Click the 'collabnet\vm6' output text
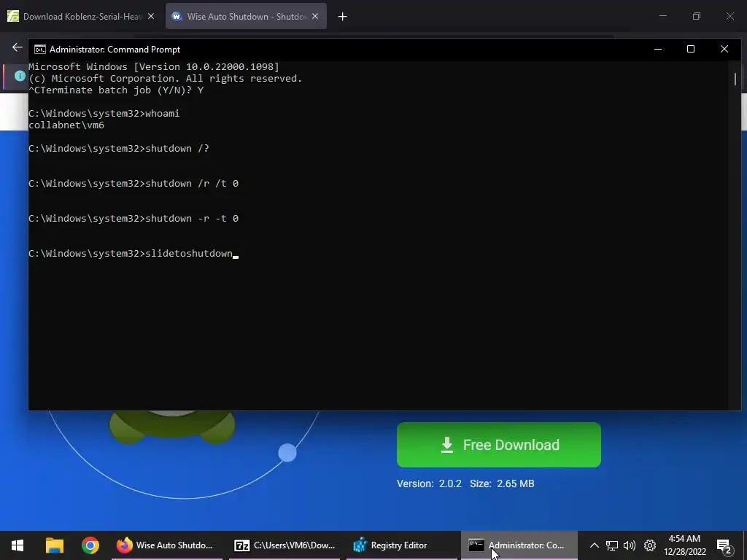Viewport: 747px width, 560px height. tap(66, 125)
